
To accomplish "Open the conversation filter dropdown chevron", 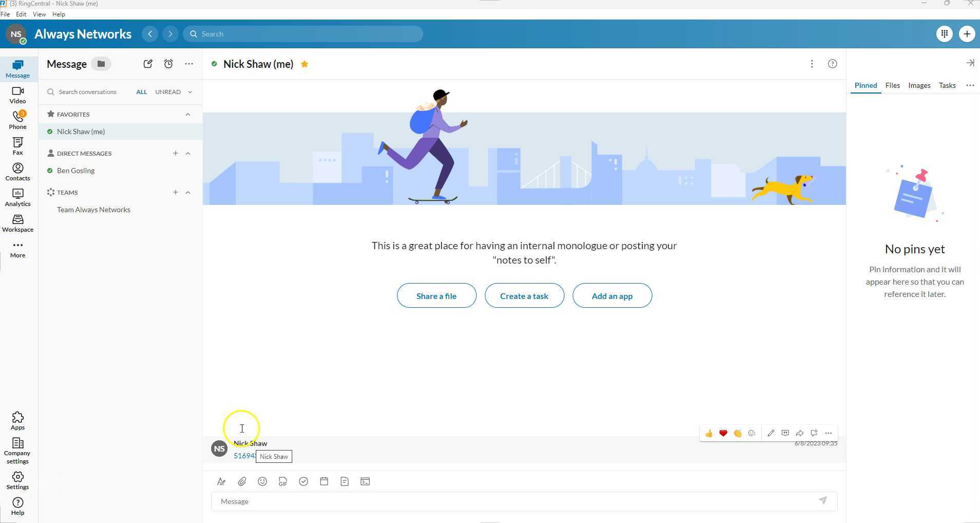I will (190, 92).
